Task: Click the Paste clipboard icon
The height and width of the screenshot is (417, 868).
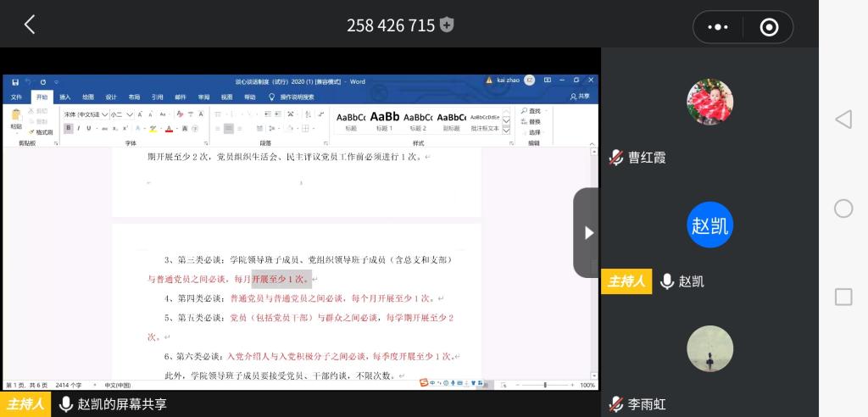Action: [x=16, y=119]
